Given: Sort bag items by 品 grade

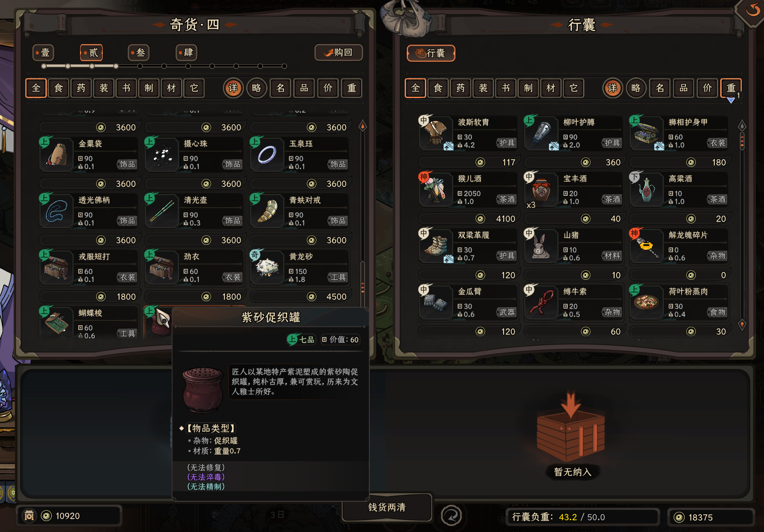Looking at the screenshot, I should (684, 88).
